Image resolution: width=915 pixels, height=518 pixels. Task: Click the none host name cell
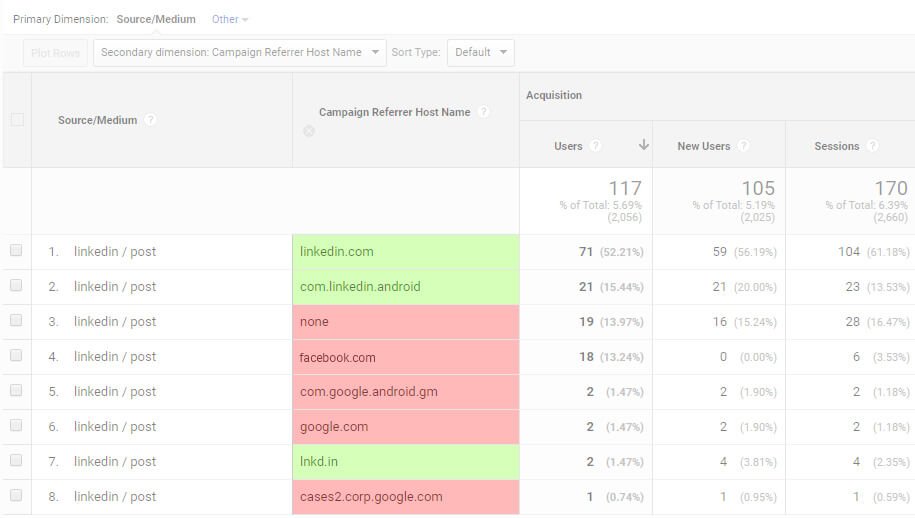tap(406, 322)
